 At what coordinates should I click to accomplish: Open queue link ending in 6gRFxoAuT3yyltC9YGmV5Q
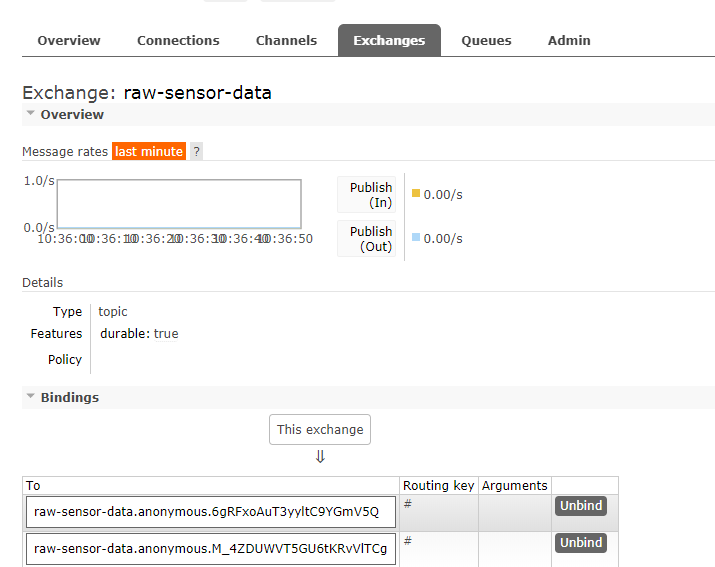tap(207, 512)
